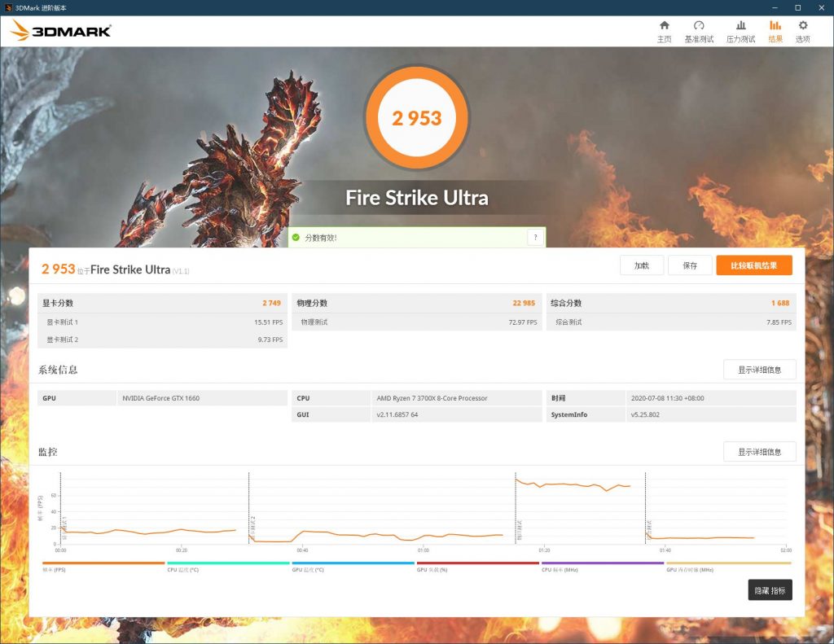Toggle the teal CPU 温度 legend bar
This screenshot has width=834, height=644.
tap(228, 563)
